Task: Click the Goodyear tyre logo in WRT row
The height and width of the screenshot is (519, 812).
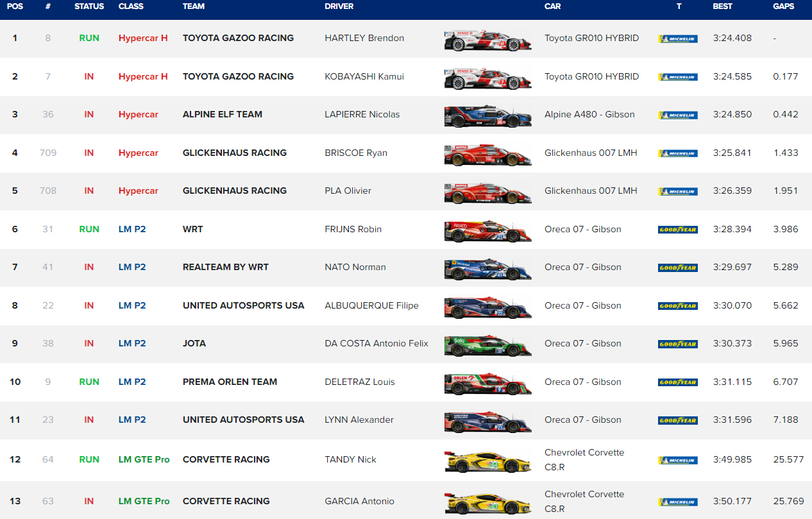Action: click(677, 230)
